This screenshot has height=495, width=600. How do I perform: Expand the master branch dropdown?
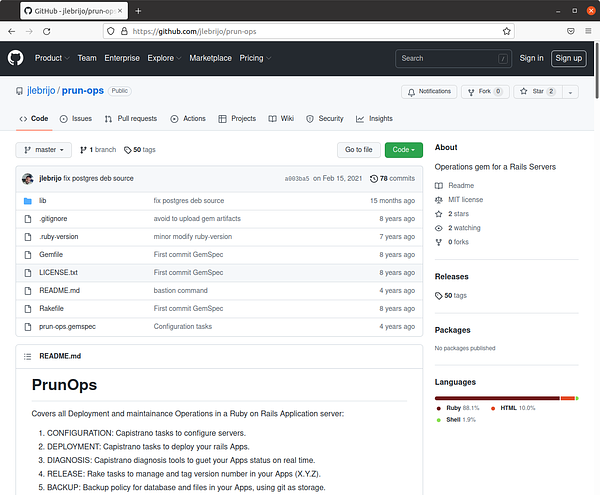(x=44, y=150)
